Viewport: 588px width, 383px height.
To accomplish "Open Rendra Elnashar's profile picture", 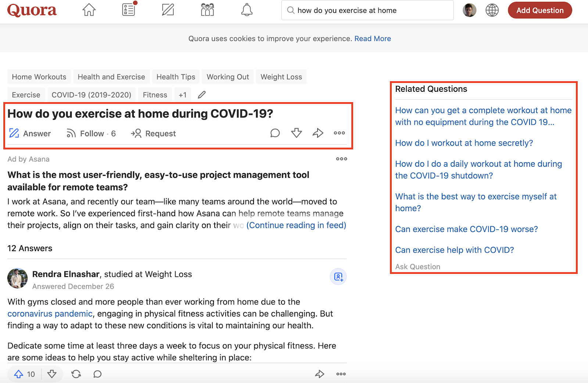I will pos(17,278).
